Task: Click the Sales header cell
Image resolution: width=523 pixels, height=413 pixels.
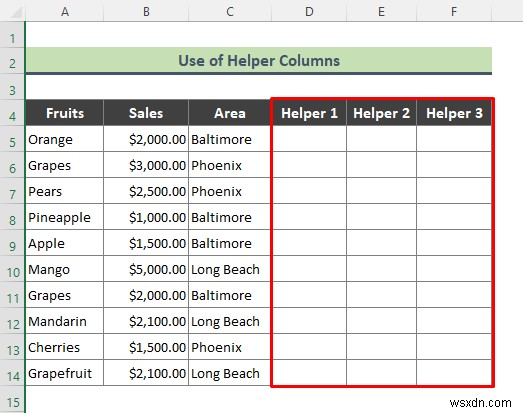Action: (x=146, y=113)
